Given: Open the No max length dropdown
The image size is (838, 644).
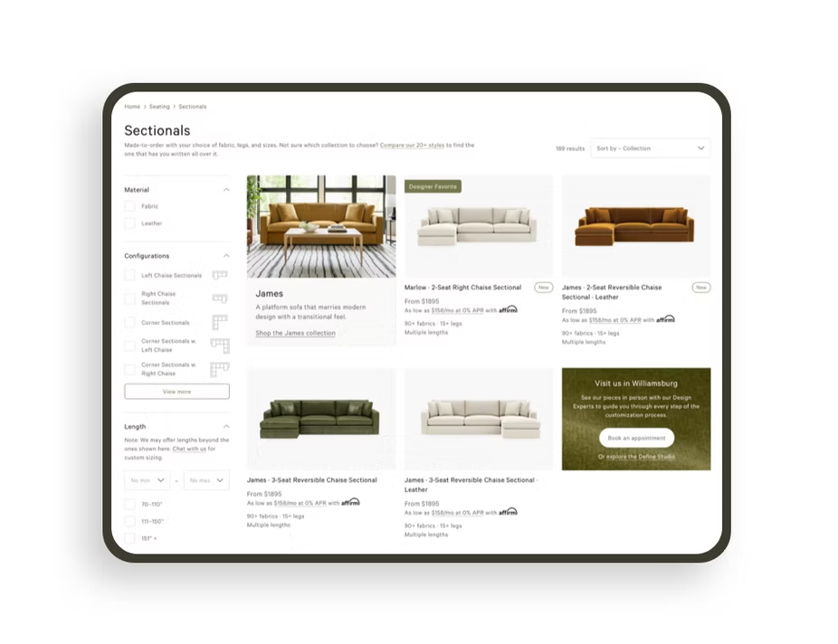Looking at the screenshot, I should point(206,480).
